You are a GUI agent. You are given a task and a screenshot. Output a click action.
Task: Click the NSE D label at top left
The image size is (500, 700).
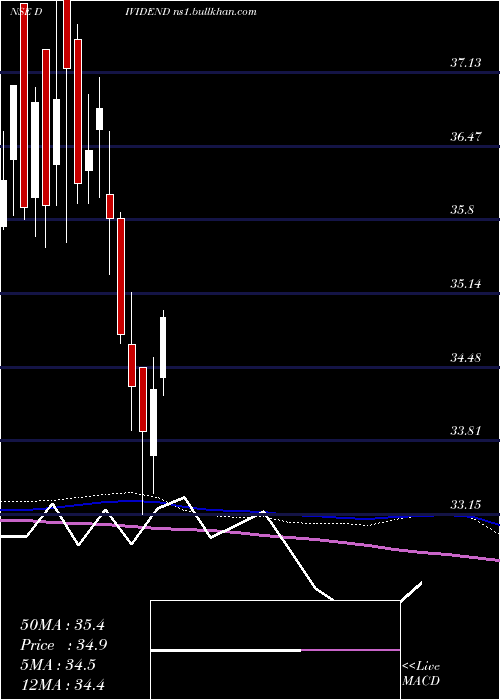click(x=26, y=12)
